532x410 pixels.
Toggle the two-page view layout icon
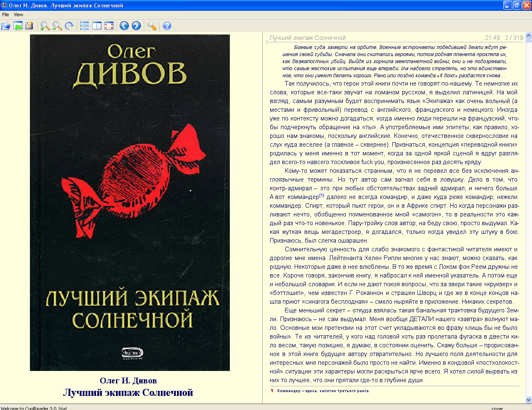coord(97,26)
